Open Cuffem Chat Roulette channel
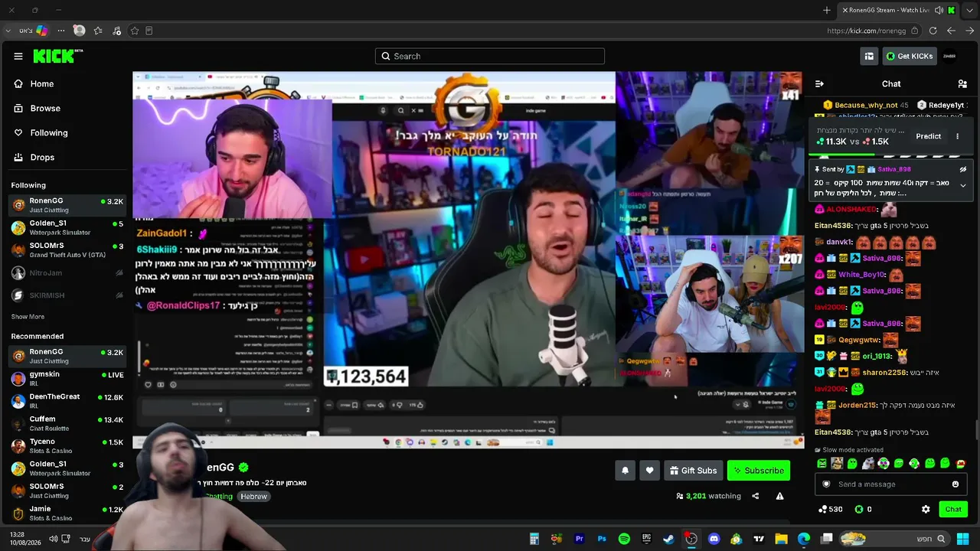 [67, 423]
